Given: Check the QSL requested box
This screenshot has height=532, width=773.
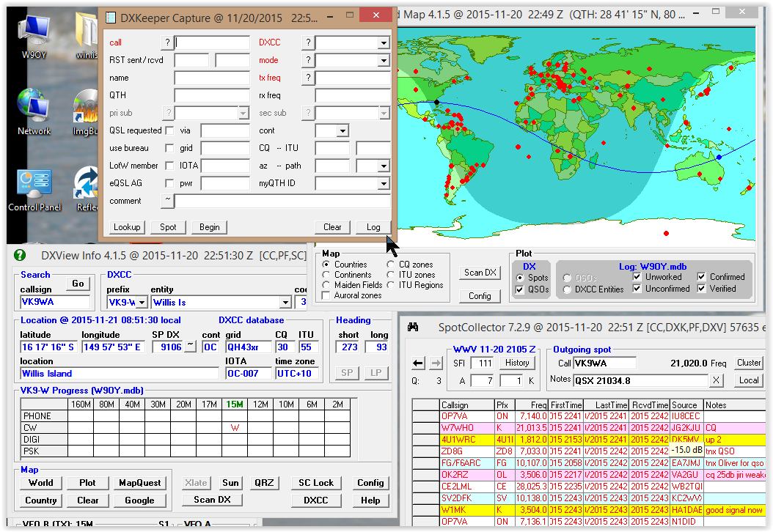Looking at the screenshot, I should [169, 130].
